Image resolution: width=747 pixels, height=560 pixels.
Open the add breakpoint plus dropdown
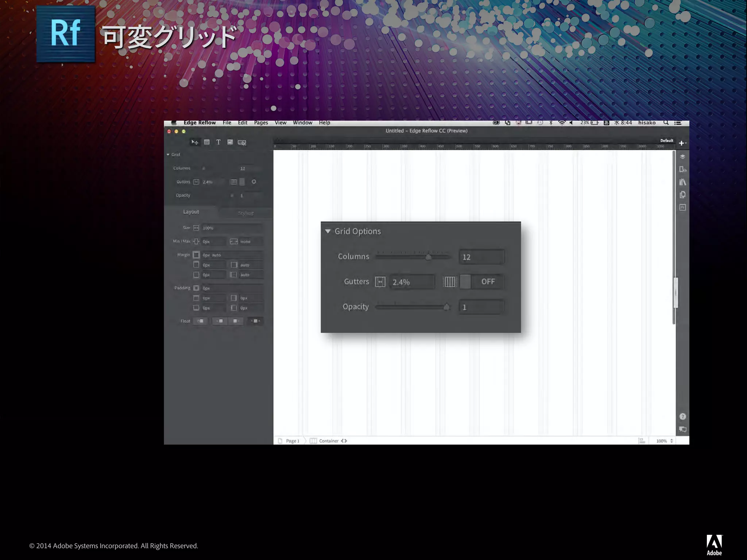pos(682,143)
